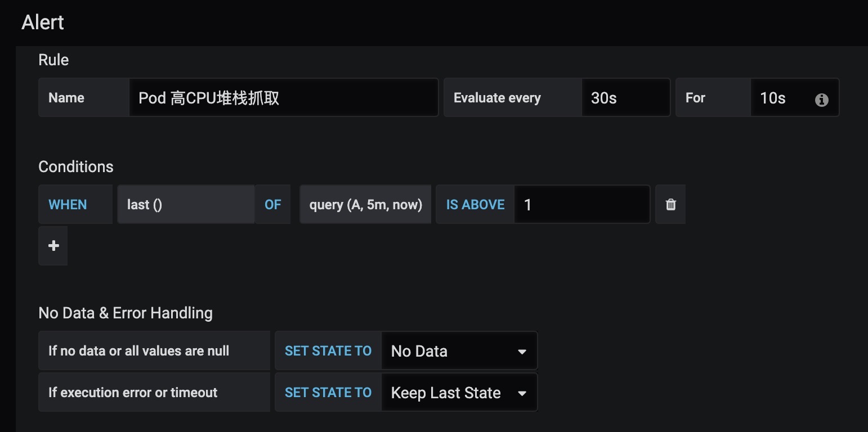868x432 pixels.
Task: Click the SET STATE TO label for execution error
Action: coord(328,393)
